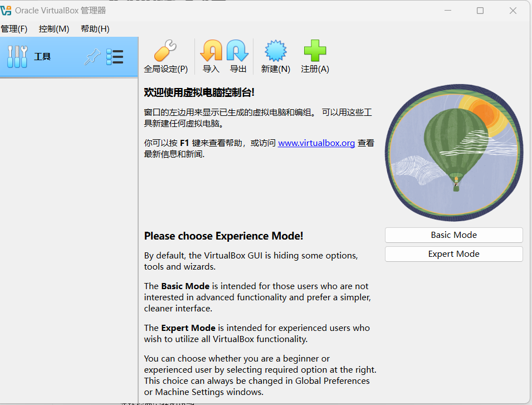The image size is (532, 405).
Task: Open the www.virtualbox.org link
Action: click(x=316, y=143)
